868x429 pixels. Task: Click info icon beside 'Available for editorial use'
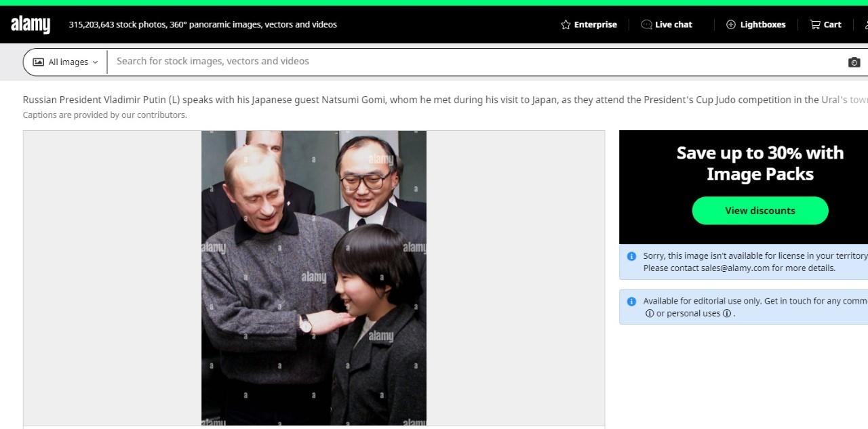631,302
